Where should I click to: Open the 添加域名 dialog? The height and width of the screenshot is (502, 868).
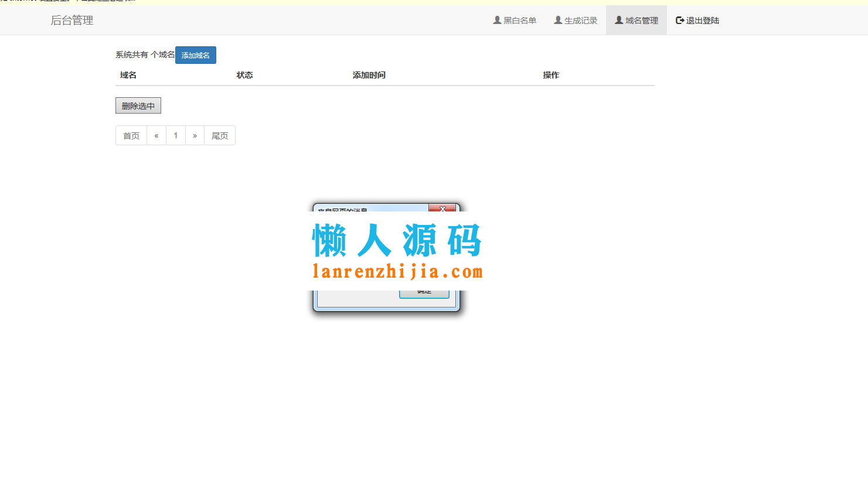tap(195, 54)
